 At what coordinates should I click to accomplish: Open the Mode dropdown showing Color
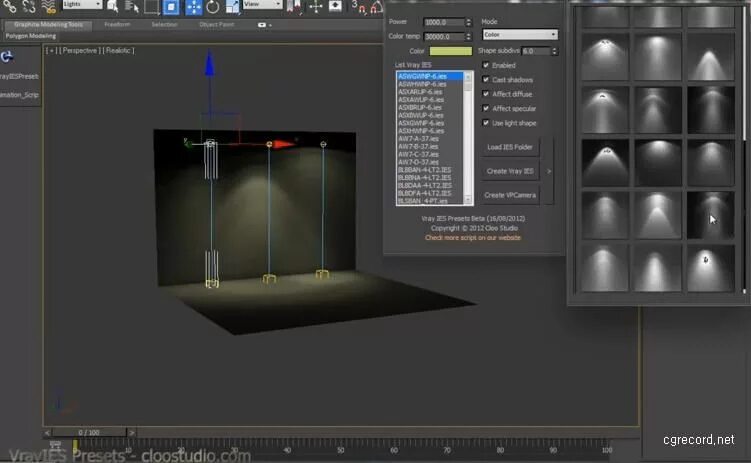[520, 34]
